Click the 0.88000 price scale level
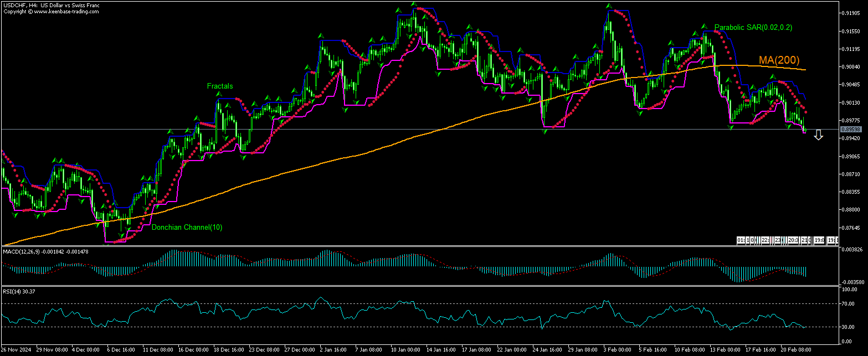The width and height of the screenshot is (868, 356). 850,210
